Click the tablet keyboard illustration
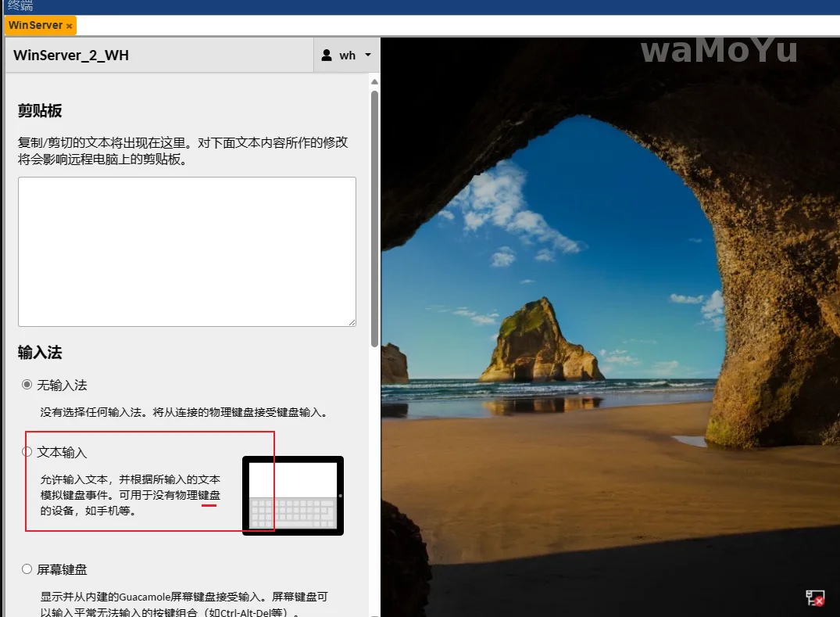 coord(293,496)
